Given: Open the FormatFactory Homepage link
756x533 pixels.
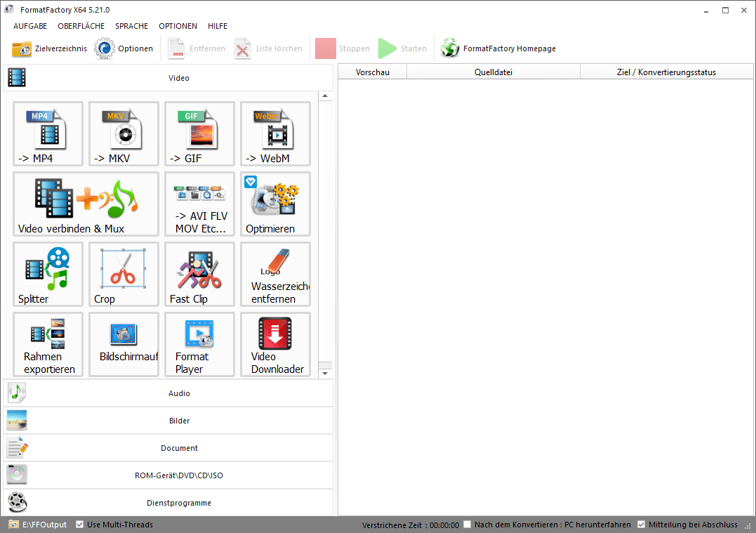Looking at the screenshot, I should tap(498, 48).
